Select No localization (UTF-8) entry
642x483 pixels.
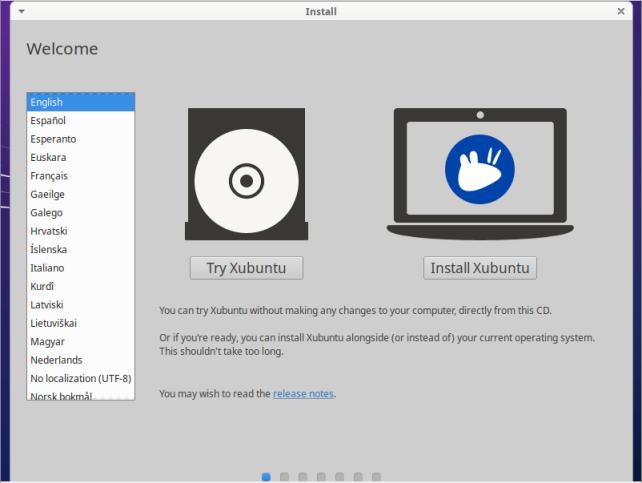(81, 379)
